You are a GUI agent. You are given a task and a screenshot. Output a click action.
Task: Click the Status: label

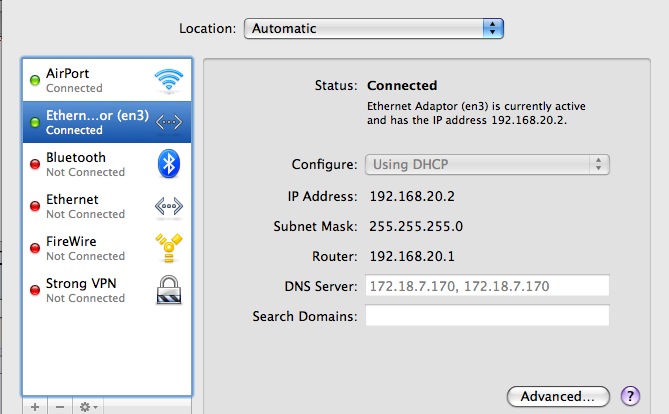(336, 85)
